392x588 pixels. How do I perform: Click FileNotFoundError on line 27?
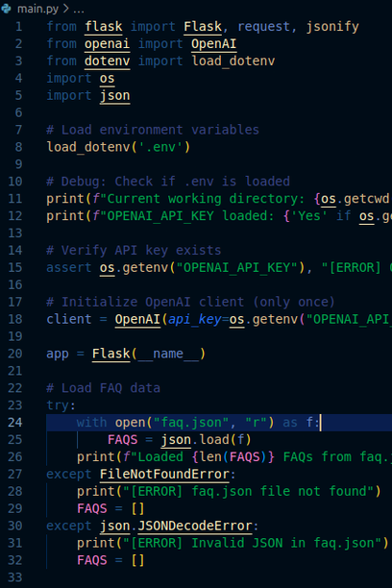pos(164,475)
